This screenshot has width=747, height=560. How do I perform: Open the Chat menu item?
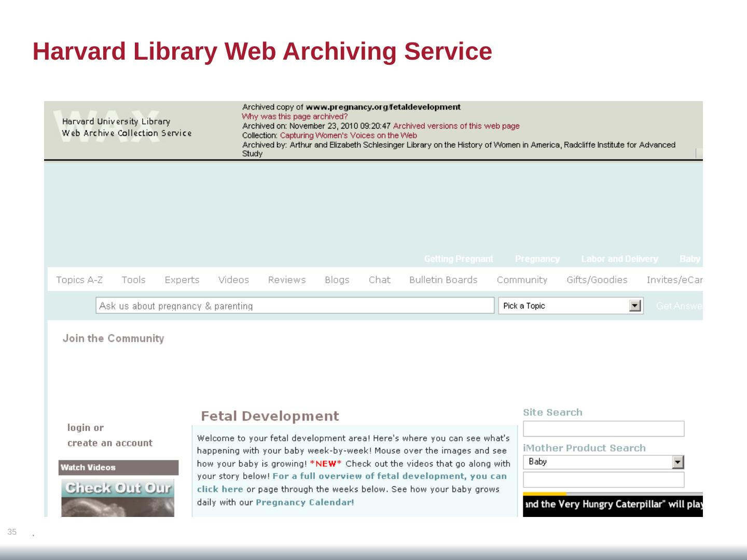(x=380, y=280)
